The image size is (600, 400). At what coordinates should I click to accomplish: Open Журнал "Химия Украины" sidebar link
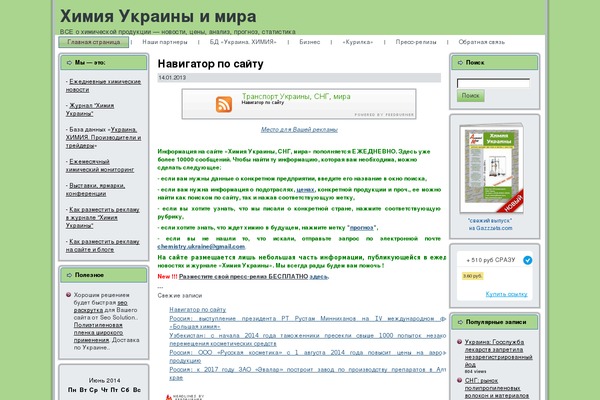(90, 109)
